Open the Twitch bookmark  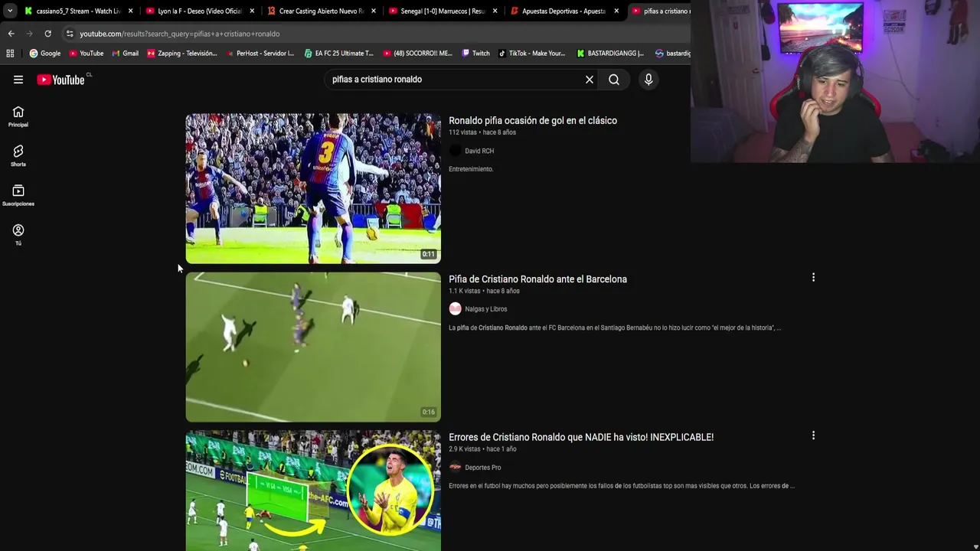[x=475, y=54]
